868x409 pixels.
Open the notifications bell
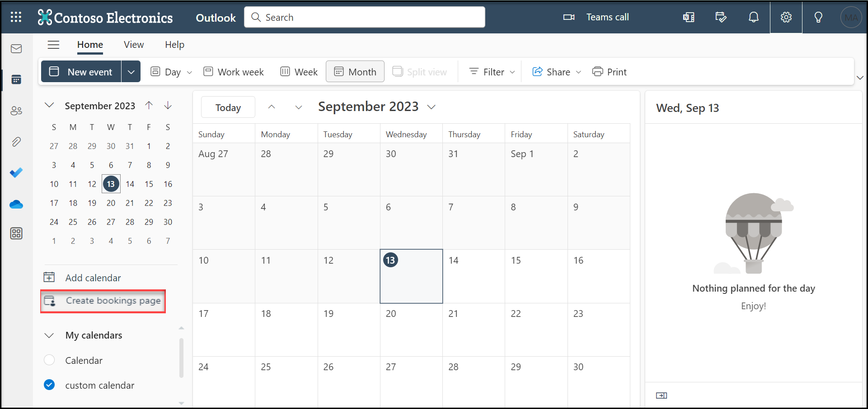coord(753,17)
